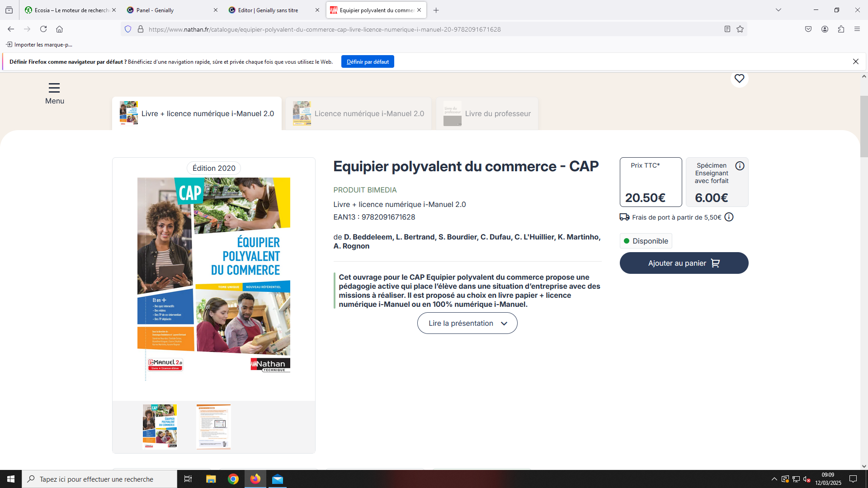Image resolution: width=868 pixels, height=488 pixels.
Task: Open the Firefox application menu icon
Action: click(857, 29)
